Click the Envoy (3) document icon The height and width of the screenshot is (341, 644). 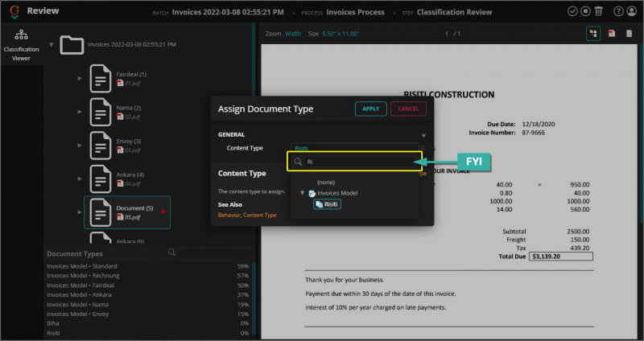(x=101, y=146)
